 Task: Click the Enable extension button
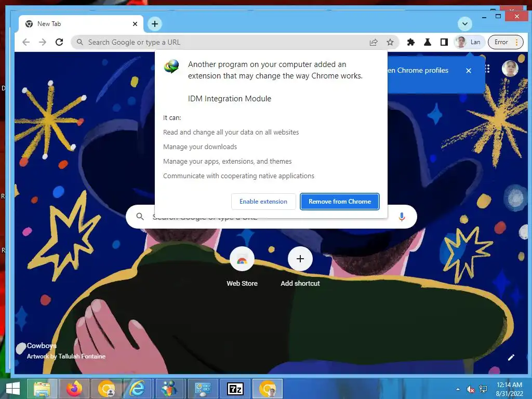[263, 202]
